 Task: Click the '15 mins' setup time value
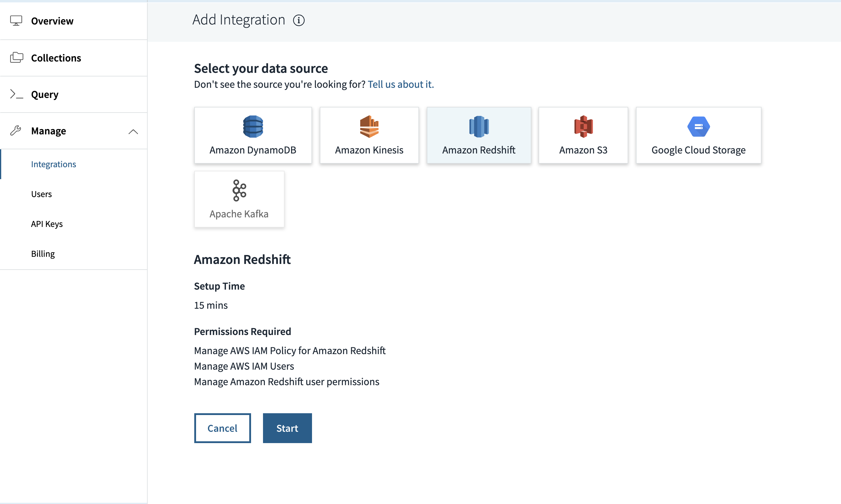(x=211, y=305)
